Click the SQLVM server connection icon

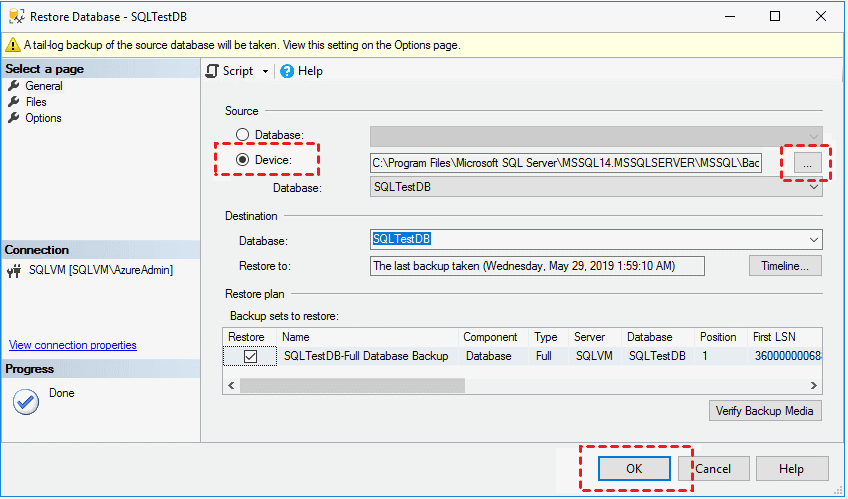click(x=14, y=270)
